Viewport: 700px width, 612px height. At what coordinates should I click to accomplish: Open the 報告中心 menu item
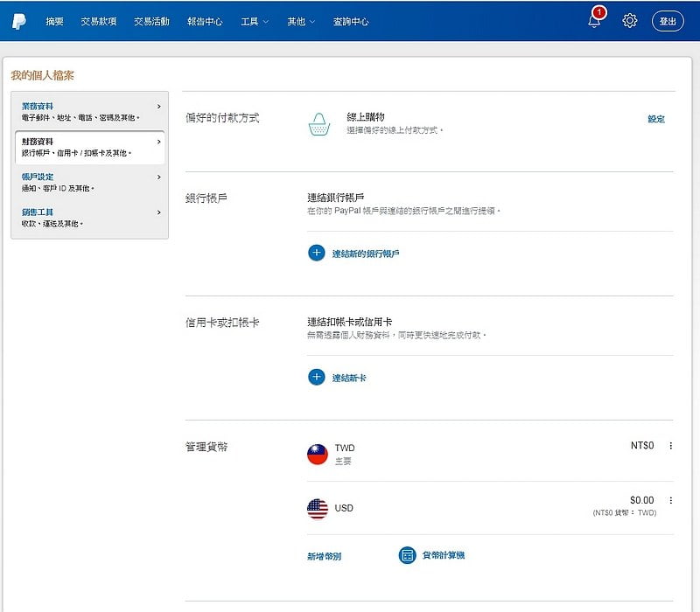coord(205,21)
